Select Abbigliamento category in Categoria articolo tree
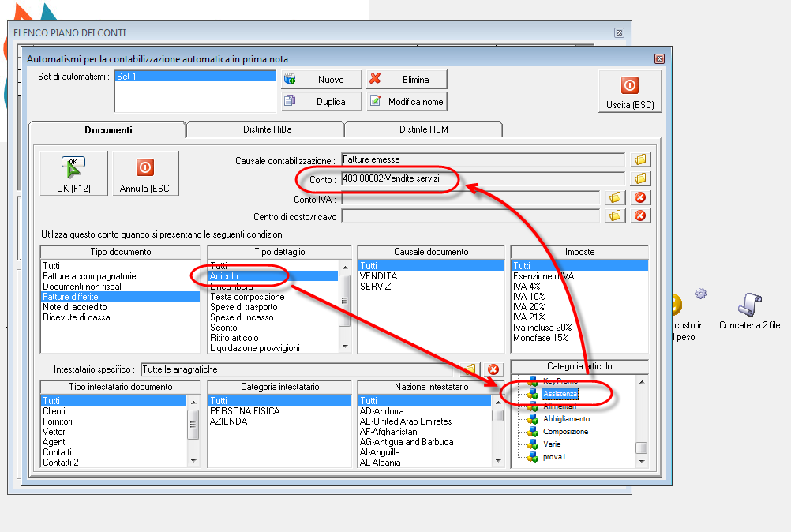This screenshot has height=532, width=791. 566,418
